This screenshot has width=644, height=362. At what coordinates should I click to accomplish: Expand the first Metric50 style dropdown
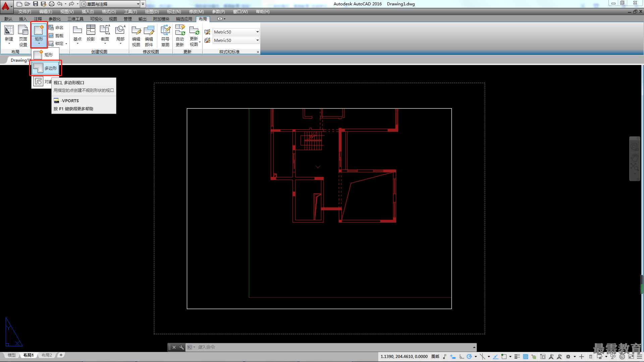coord(258,32)
